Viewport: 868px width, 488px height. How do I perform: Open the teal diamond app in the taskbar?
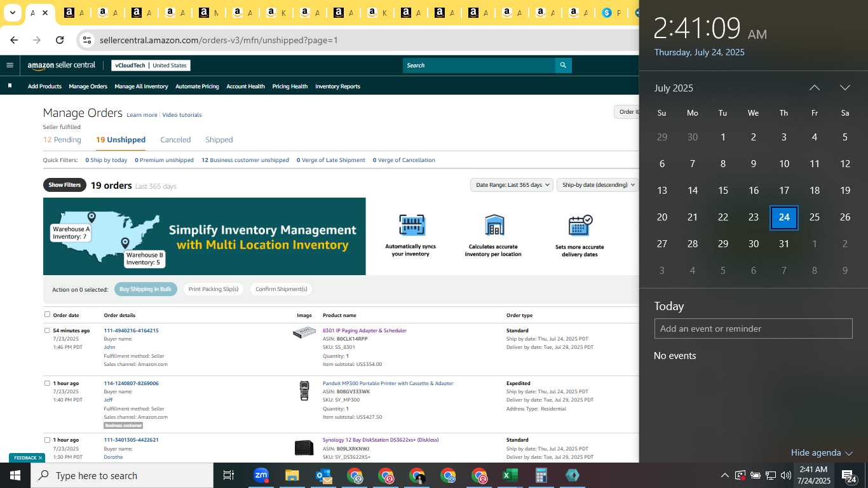[572, 475]
